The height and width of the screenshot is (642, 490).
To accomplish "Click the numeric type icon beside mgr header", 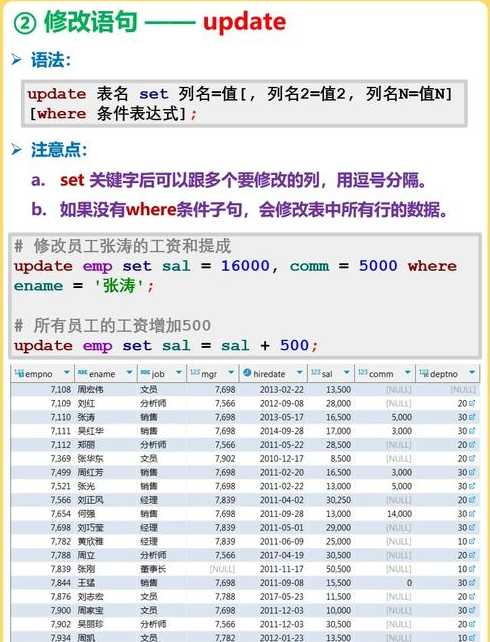I will (x=195, y=373).
